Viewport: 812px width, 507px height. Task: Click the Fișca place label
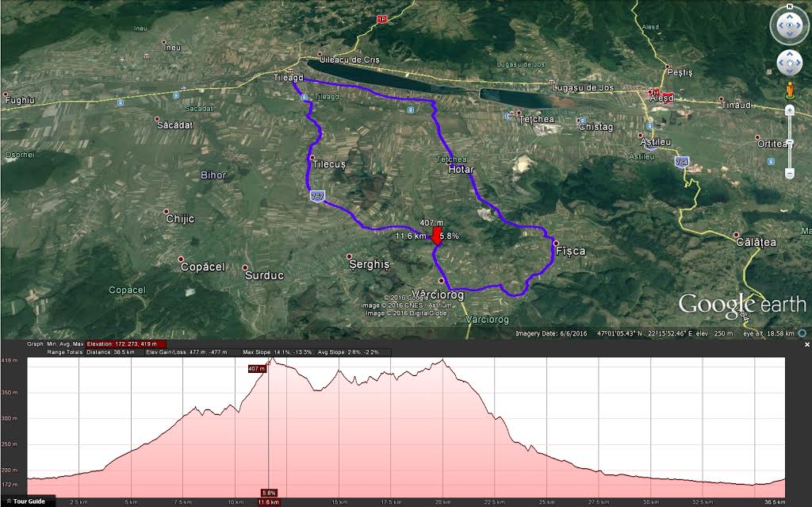572,251
